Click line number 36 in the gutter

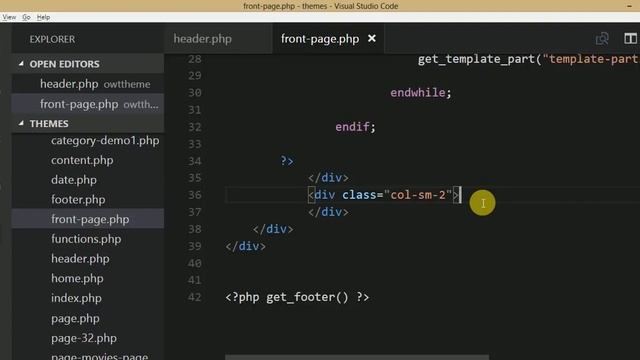point(195,195)
